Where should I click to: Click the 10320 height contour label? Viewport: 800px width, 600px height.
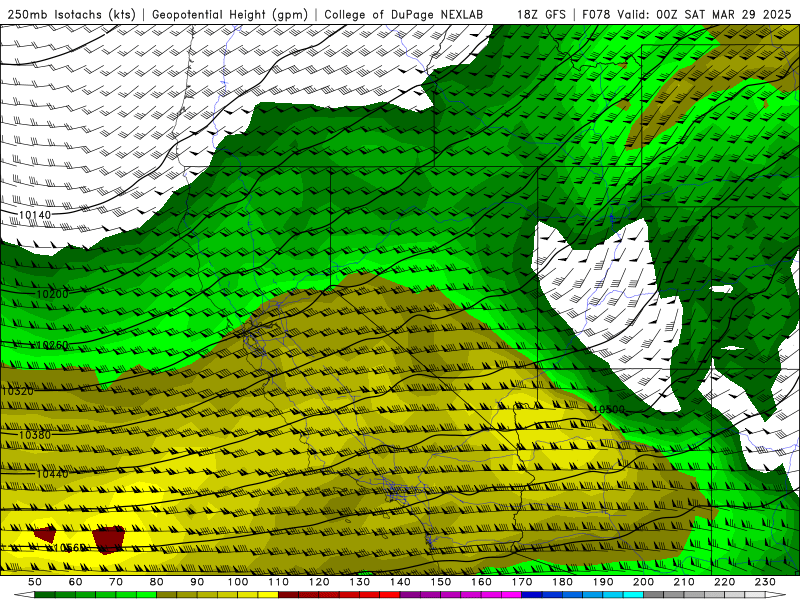[x=17, y=391]
